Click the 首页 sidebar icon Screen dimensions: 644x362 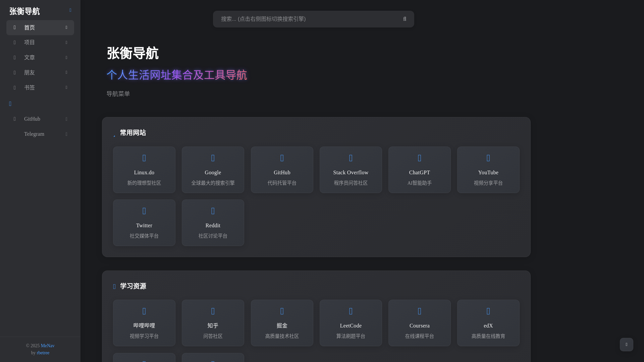pos(14,27)
